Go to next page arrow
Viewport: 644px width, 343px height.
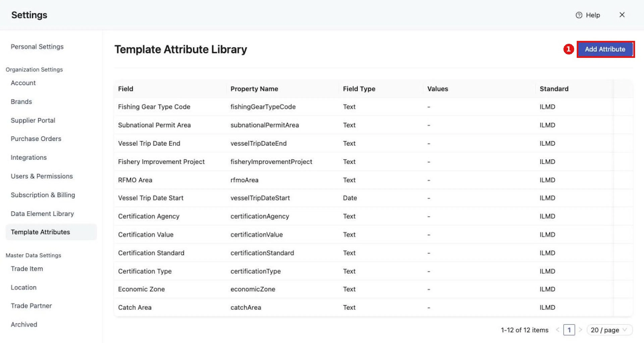tap(580, 330)
